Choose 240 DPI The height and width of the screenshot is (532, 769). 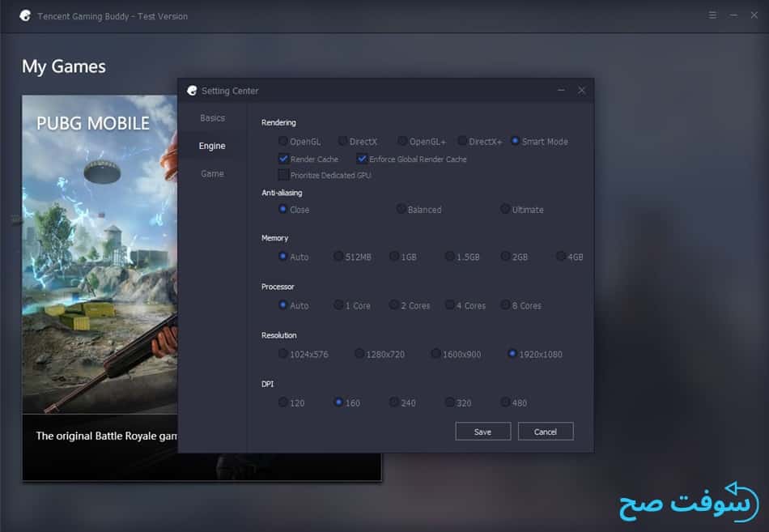(x=394, y=402)
